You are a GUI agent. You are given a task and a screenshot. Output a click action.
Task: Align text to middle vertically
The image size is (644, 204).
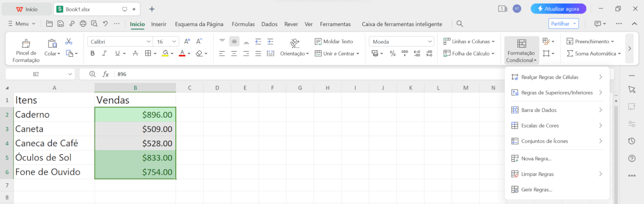coord(234,41)
